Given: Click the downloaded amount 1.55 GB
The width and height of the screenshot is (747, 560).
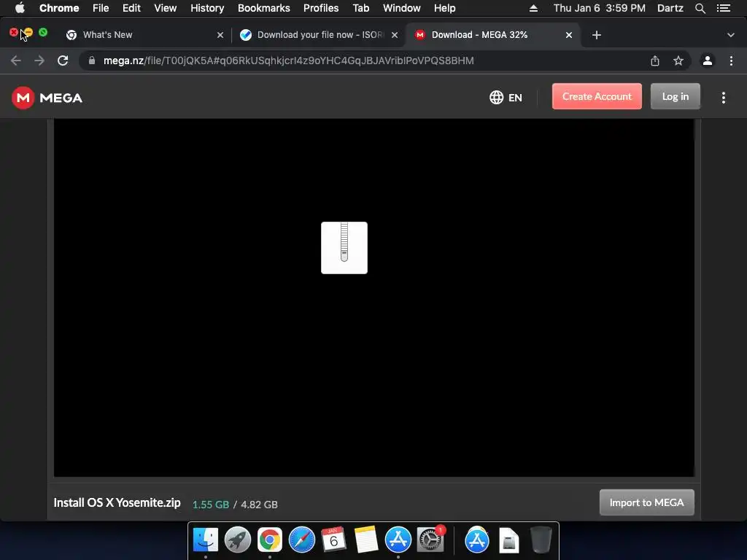Looking at the screenshot, I should point(211,505).
